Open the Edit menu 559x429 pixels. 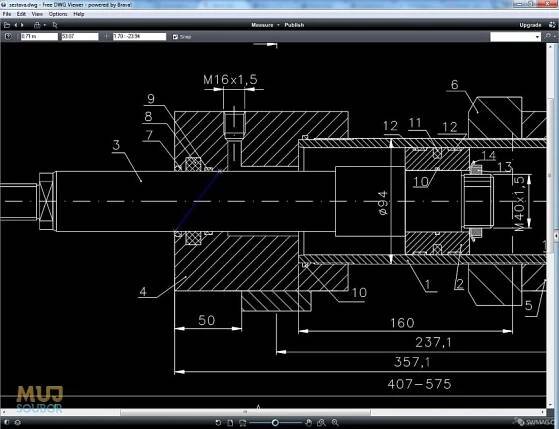coord(21,14)
